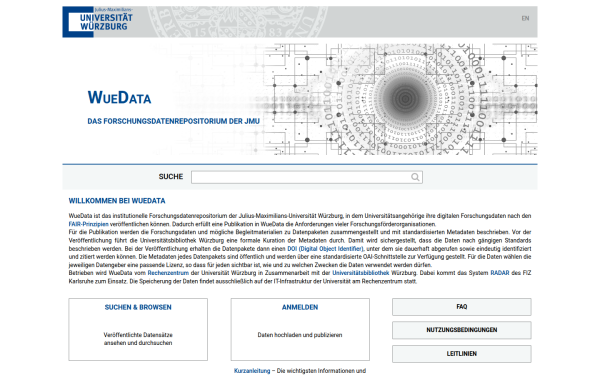Open the Nutzungsbedingungen button
Image resolution: width=600 pixels, height=375 pixels.
point(461,330)
